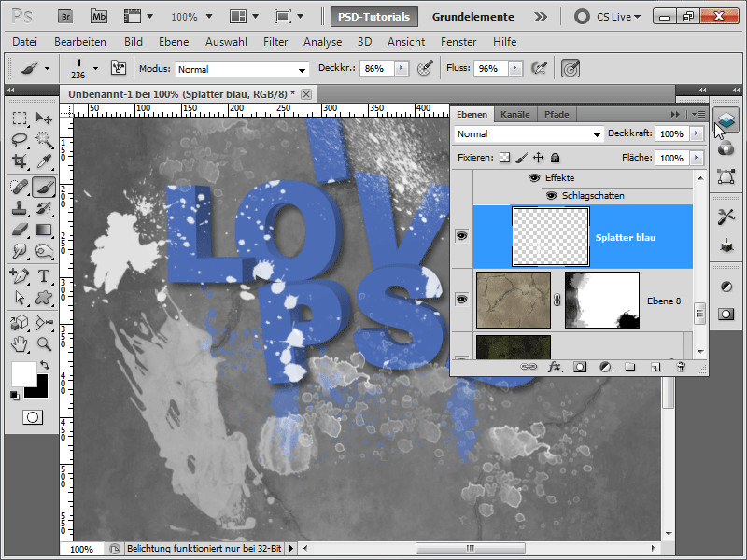This screenshot has height=560, width=747.
Task: Open Fläche fill slider arrow
Action: pyautogui.click(x=697, y=158)
